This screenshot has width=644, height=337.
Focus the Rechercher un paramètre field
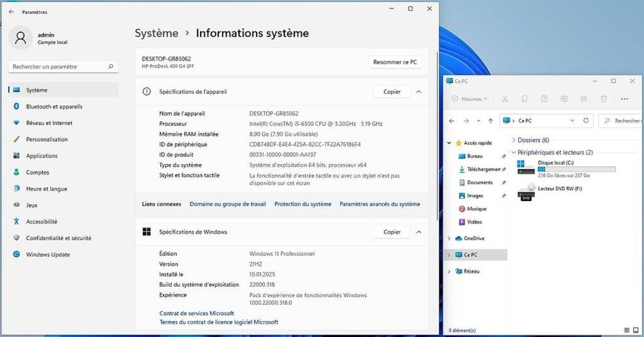point(63,66)
